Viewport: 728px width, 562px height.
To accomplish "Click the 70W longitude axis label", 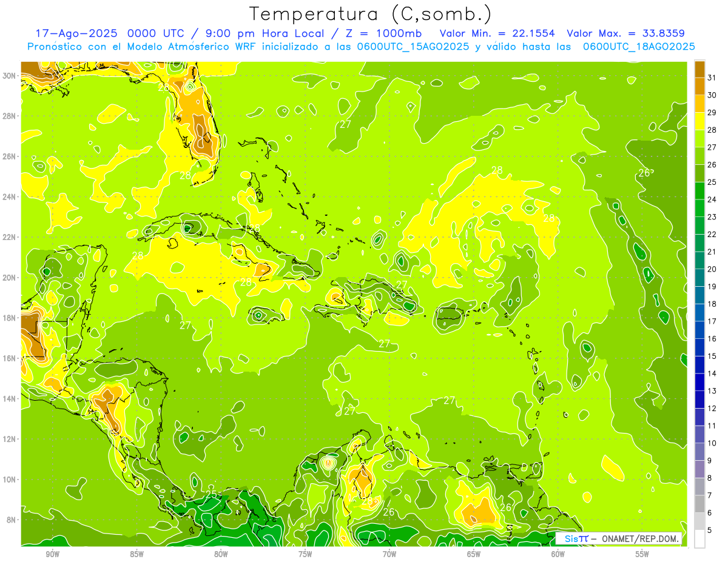I will click(x=389, y=554).
